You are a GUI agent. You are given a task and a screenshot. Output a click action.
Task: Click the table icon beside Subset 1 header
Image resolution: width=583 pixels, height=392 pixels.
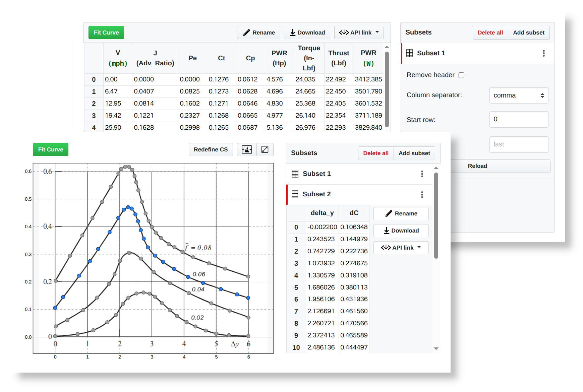tap(409, 53)
